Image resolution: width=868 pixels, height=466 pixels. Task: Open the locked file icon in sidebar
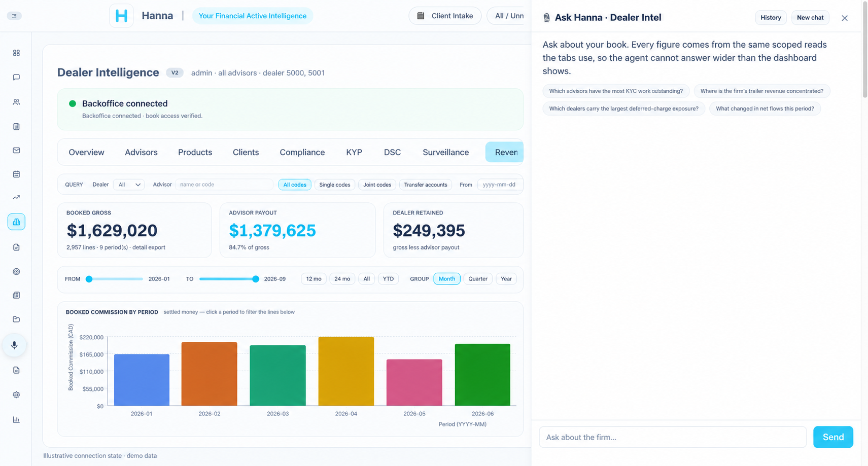[16, 370]
